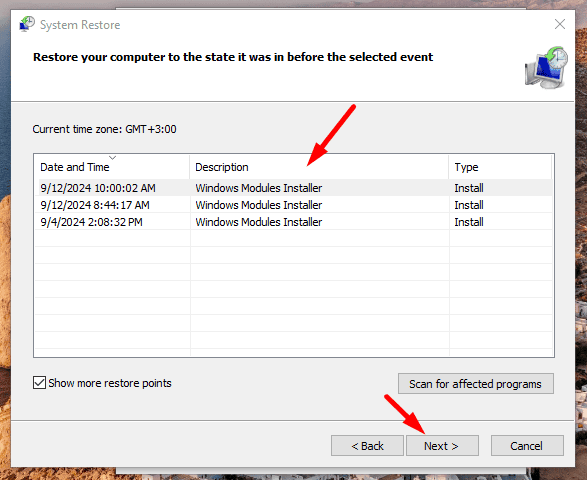Screen dimensions: 587x480
Task: Select restore point 9/4/2024 2:08:32 PM
Action: (294, 222)
